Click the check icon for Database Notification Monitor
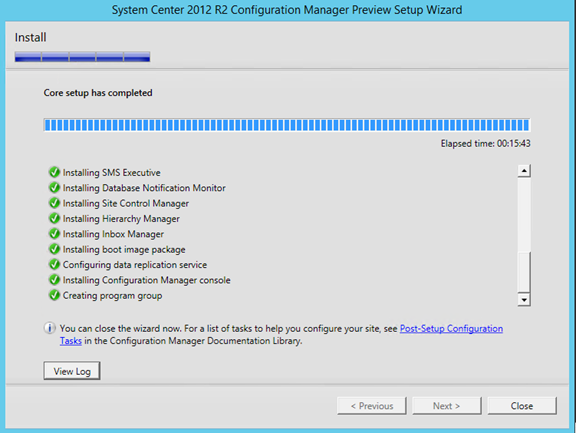The width and height of the screenshot is (576, 433). (54, 187)
